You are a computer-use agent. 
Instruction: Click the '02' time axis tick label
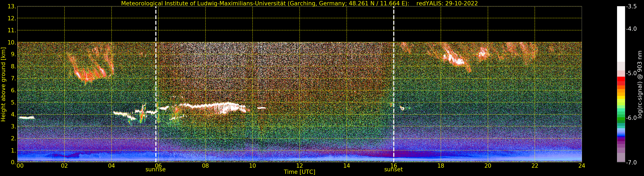tap(64, 166)
